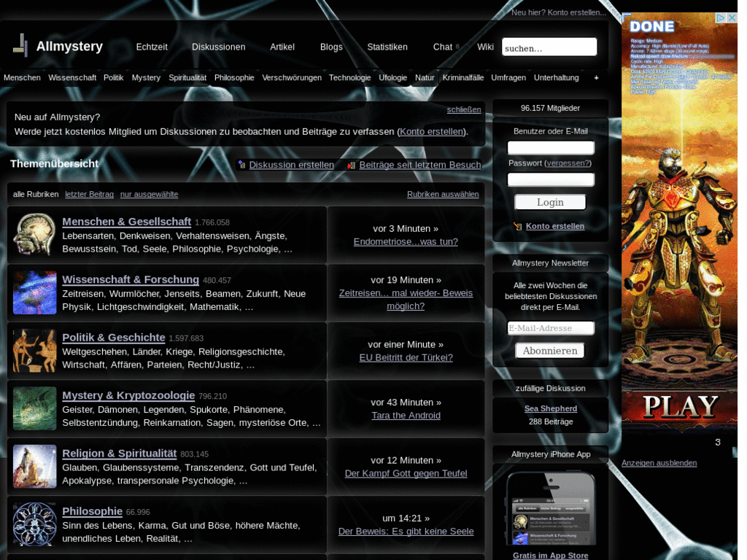
Task: Select the Verschwörungen category tab
Action: click(292, 77)
